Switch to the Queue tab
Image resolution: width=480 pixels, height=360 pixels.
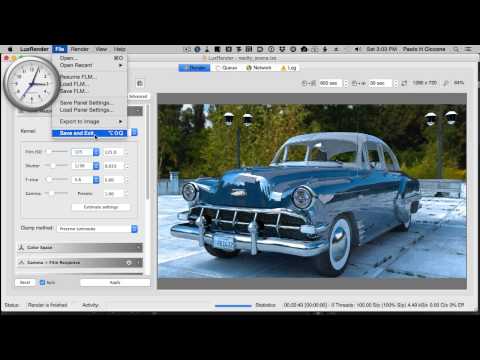(x=227, y=68)
